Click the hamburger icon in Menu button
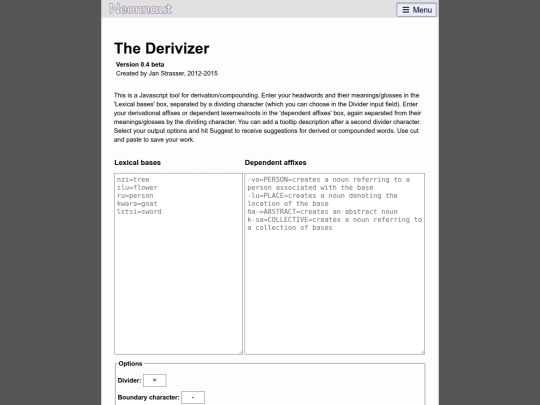540x405 pixels. 406,10
